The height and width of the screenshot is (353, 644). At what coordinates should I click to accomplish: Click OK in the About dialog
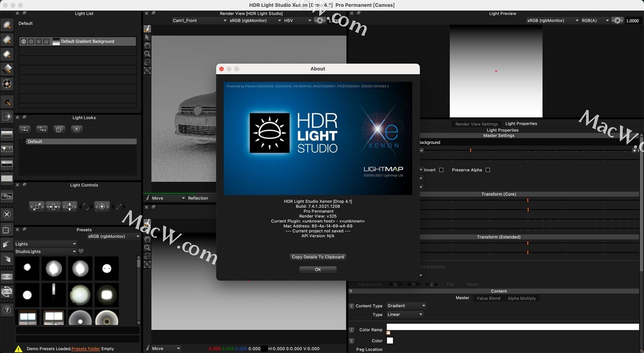[x=318, y=270]
